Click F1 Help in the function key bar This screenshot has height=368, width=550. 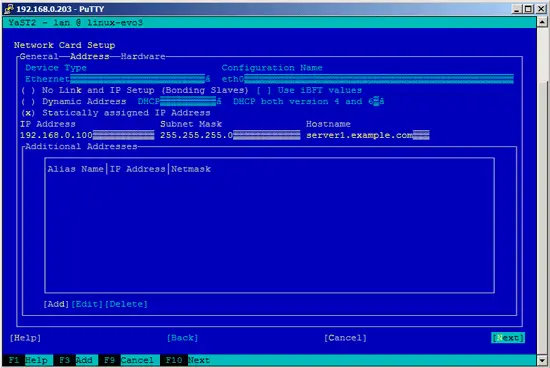[28, 360]
